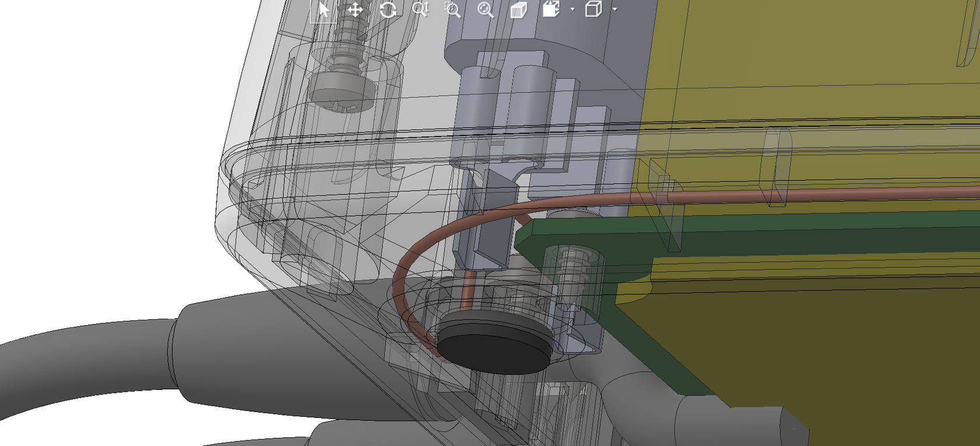Toggle the shaded solid cube view
The width and height of the screenshot is (980, 446).
tap(518, 10)
